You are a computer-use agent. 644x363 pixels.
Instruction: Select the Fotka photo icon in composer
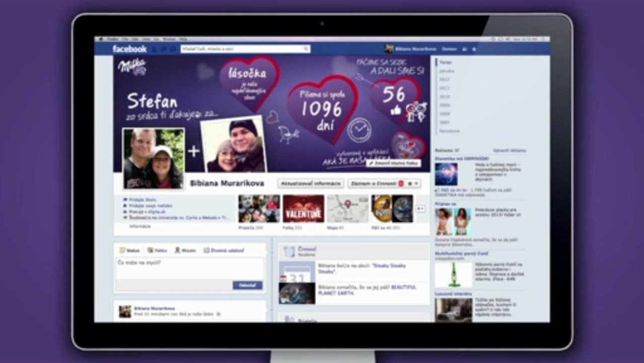coord(150,251)
